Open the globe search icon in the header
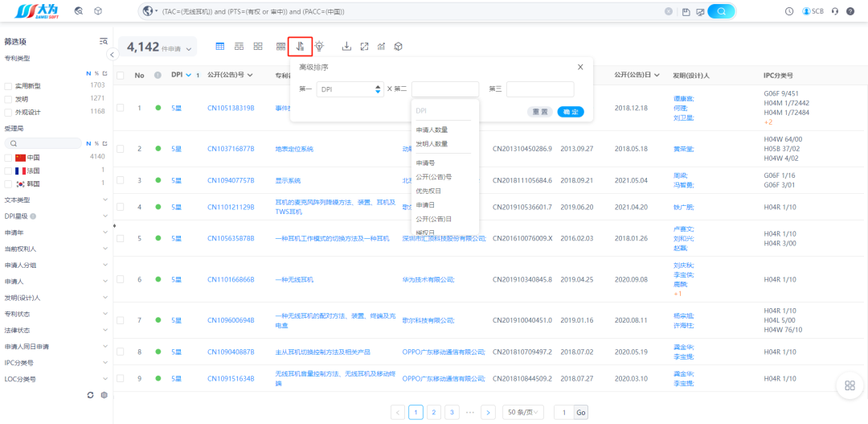The height and width of the screenshot is (424, 868). coord(79,11)
